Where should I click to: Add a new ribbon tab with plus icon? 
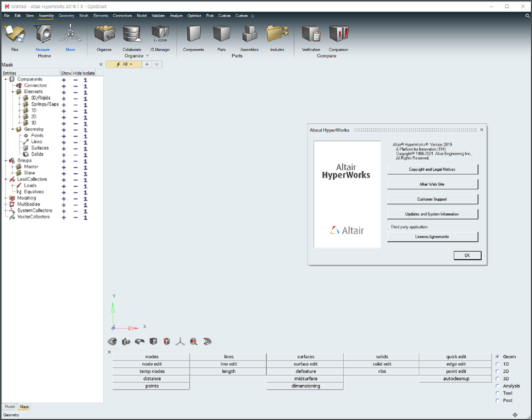[x=253, y=16]
